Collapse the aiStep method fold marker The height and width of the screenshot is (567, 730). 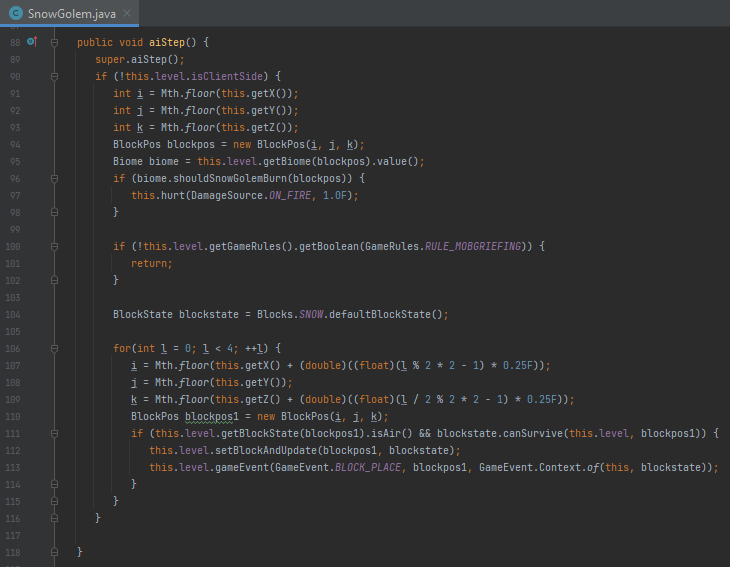point(54,42)
